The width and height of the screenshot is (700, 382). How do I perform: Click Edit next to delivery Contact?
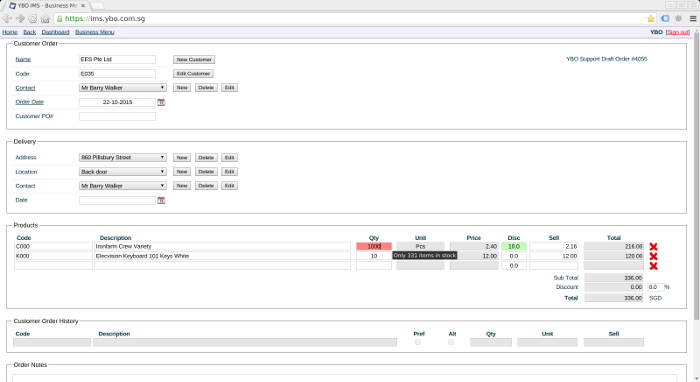click(229, 186)
